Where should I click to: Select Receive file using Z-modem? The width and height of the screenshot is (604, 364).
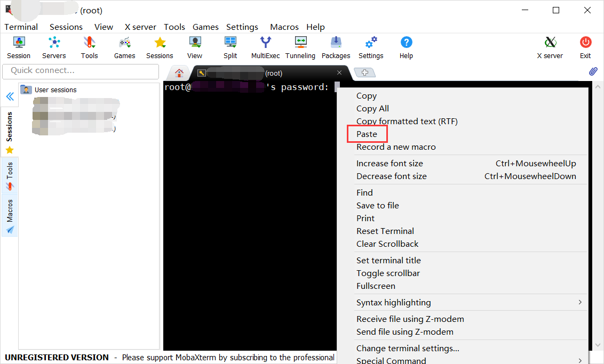(471, 319)
